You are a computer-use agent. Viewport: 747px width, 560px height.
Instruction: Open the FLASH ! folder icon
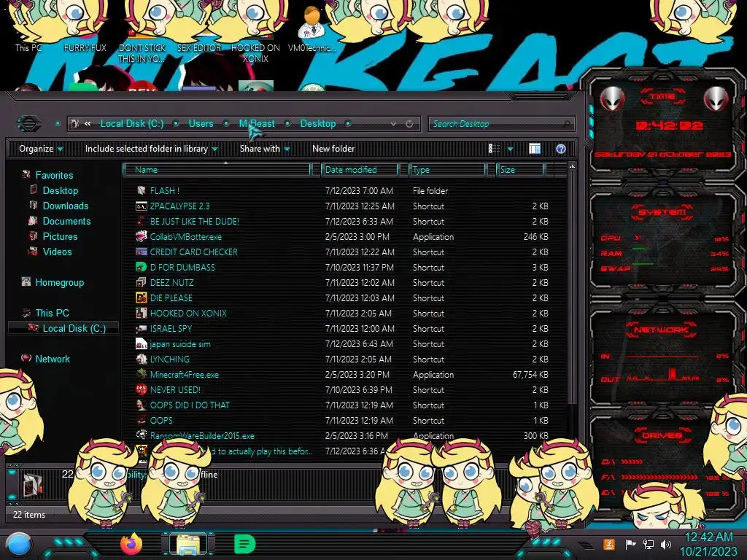click(x=141, y=191)
